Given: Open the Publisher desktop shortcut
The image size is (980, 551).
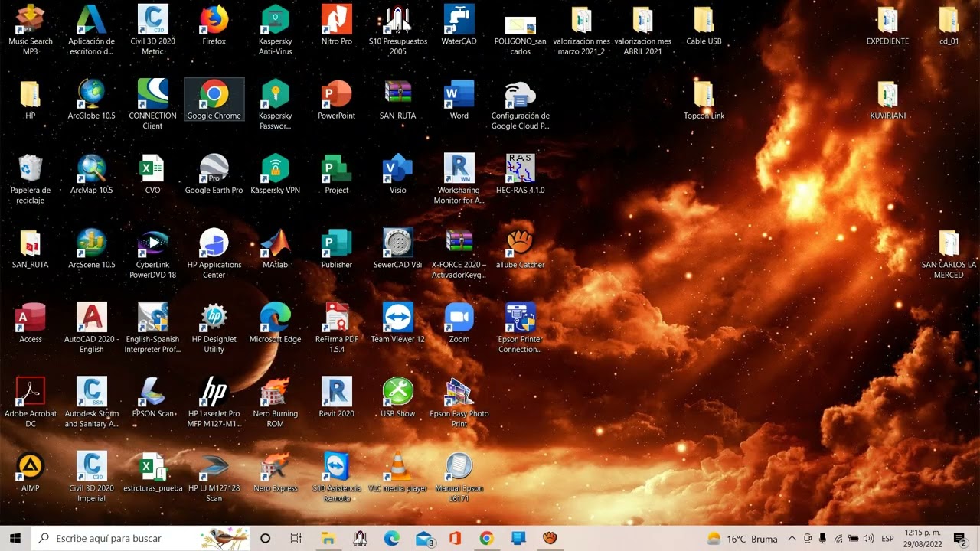Looking at the screenshot, I should [337, 248].
